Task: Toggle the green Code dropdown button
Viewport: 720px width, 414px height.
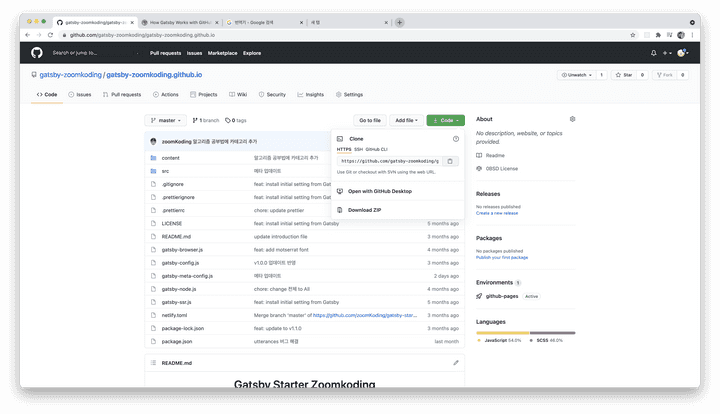Action: 445,120
